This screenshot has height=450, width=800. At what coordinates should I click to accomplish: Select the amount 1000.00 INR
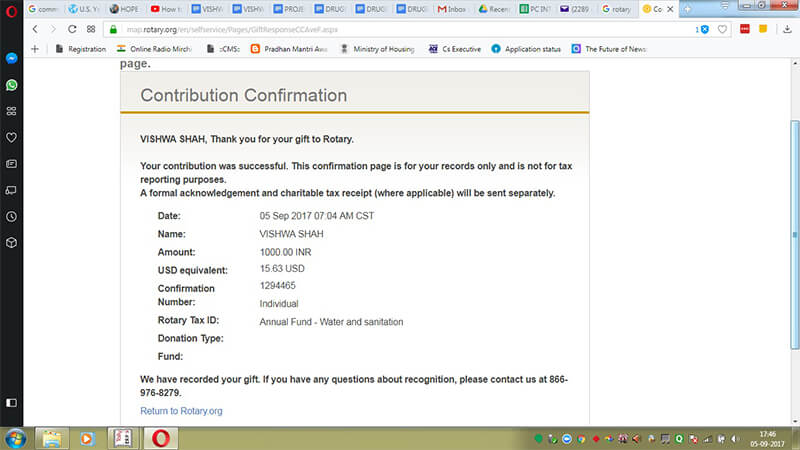(285, 252)
